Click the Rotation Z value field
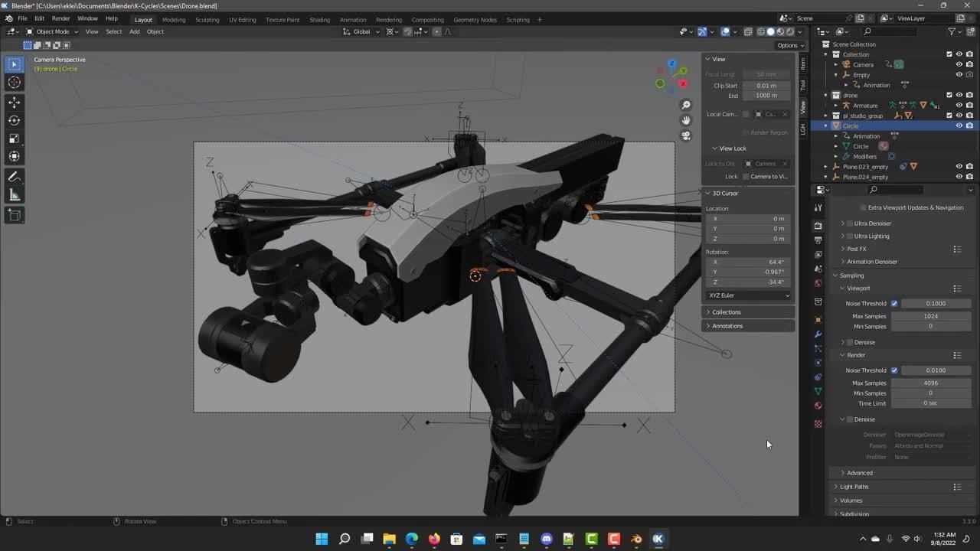The image size is (980, 551). pyautogui.click(x=746, y=282)
